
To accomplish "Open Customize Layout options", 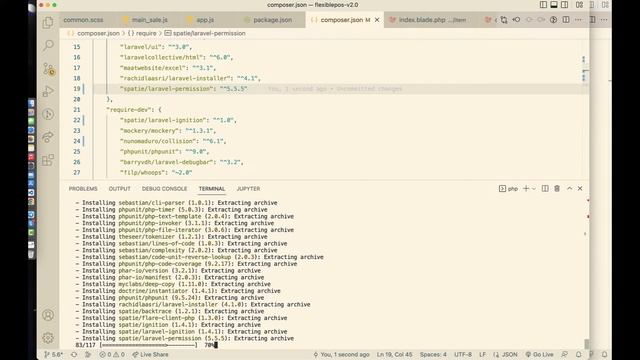I will pos(579,5).
